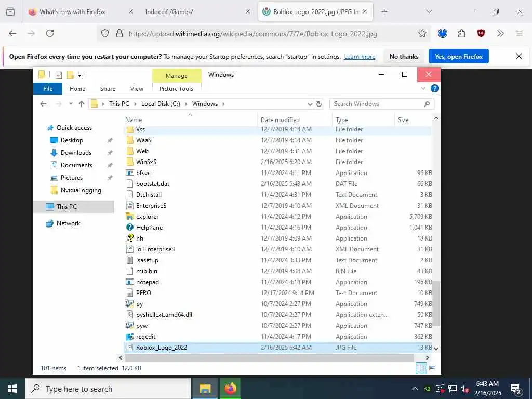Click the horizontal scrollbar in file list
The width and height of the screenshot is (532, 399).
click(x=270, y=357)
